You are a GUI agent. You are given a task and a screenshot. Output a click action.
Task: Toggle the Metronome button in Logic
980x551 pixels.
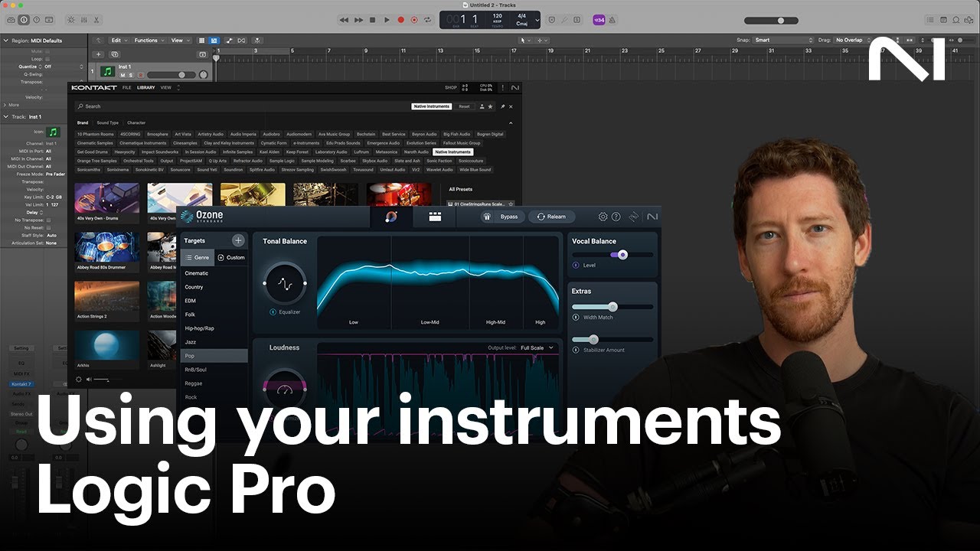[613, 20]
